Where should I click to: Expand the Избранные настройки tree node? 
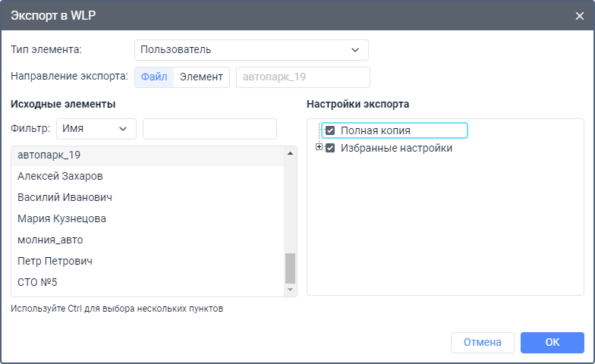pos(319,148)
